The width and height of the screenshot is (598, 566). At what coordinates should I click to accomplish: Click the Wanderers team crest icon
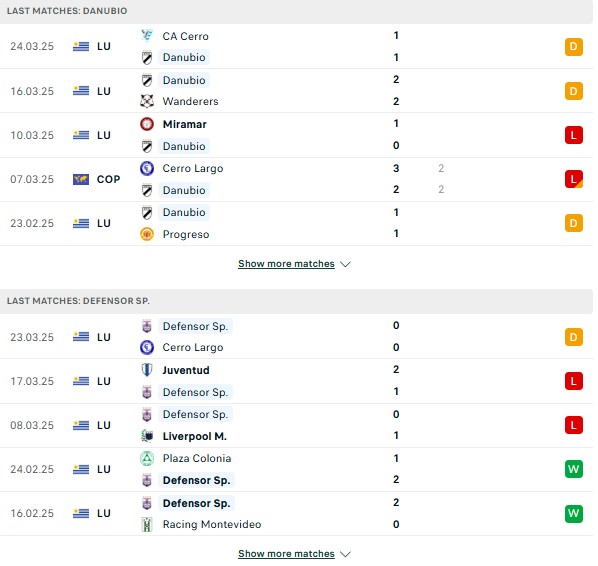[x=147, y=101]
